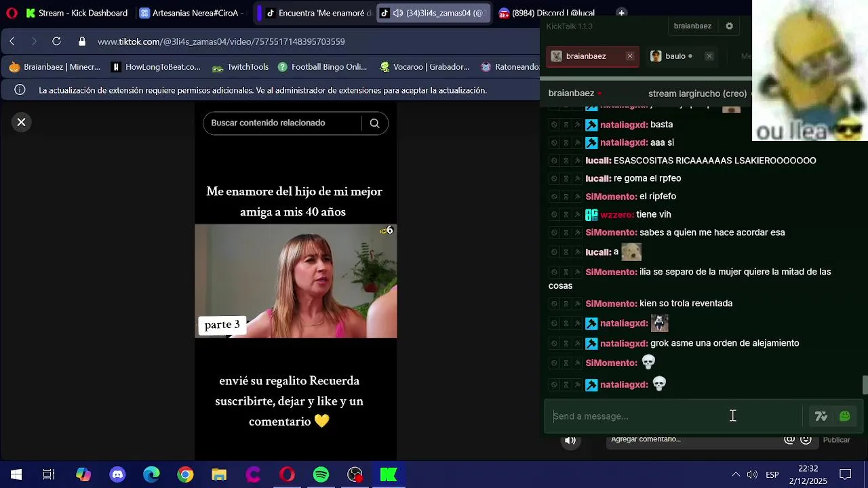Open the braianbaez account button in KickTalk
The height and width of the screenshot is (488, 868).
tap(692, 26)
